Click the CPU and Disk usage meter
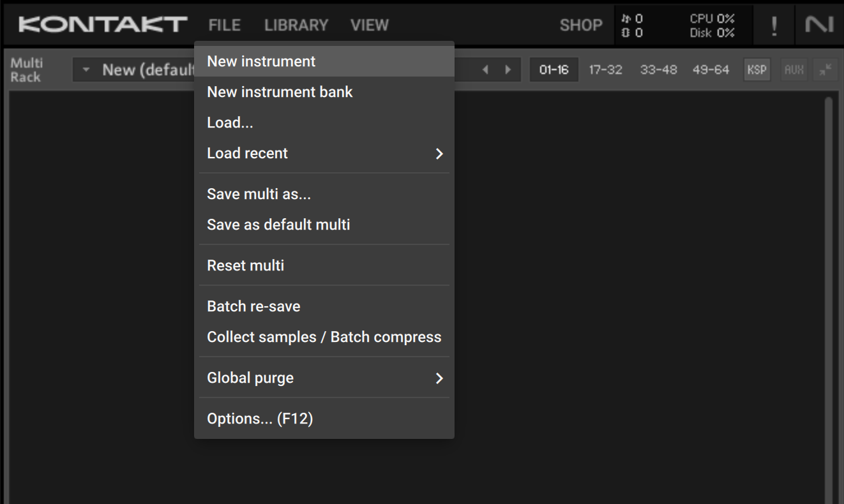Image resolution: width=844 pixels, height=504 pixels. pos(712,26)
